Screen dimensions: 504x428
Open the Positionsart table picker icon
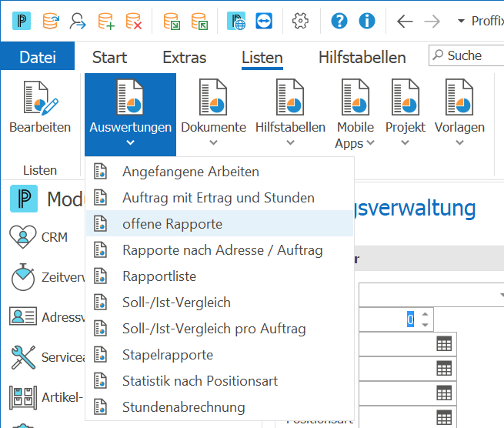(444, 417)
